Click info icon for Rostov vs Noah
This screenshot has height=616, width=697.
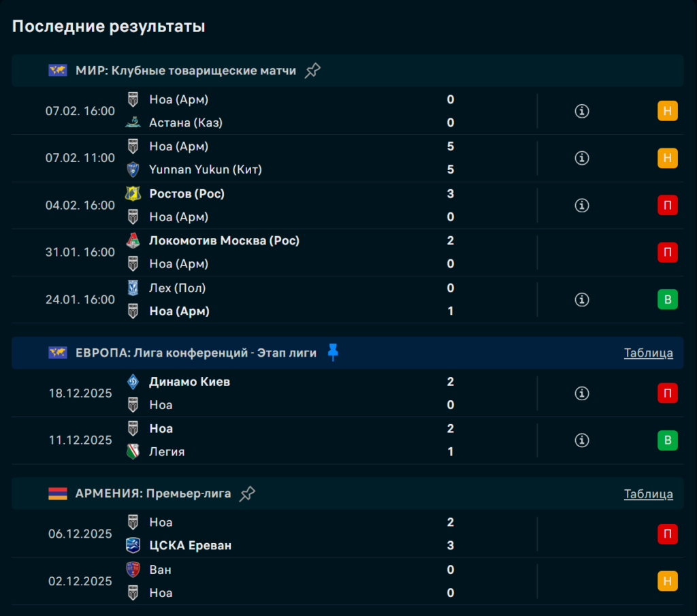point(581,205)
